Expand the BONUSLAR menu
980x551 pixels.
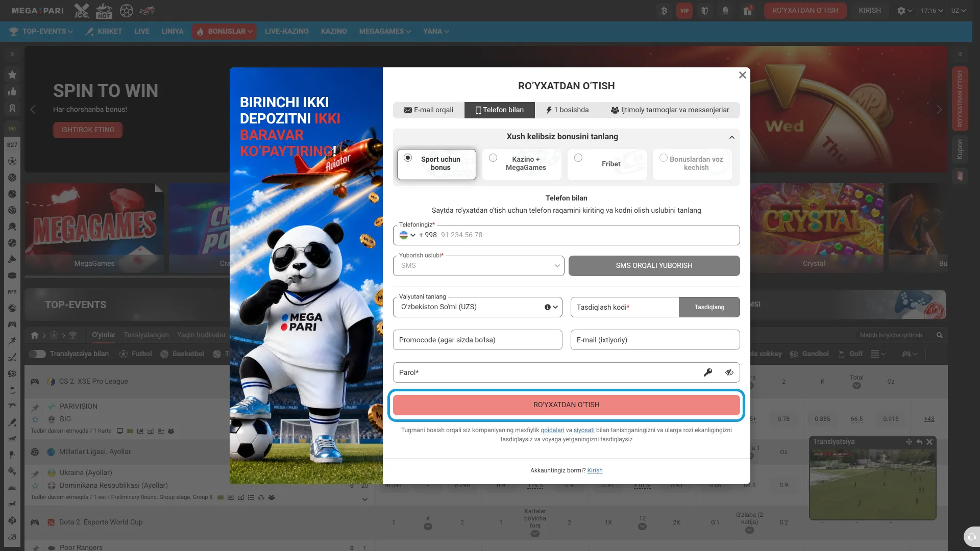pyautogui.click(x=225, y=31)
